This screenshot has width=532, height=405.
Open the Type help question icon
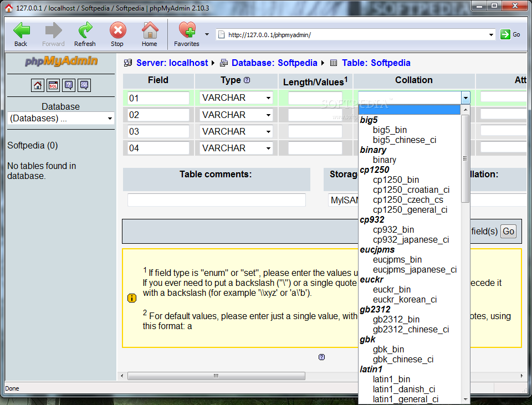coord(247,80)
